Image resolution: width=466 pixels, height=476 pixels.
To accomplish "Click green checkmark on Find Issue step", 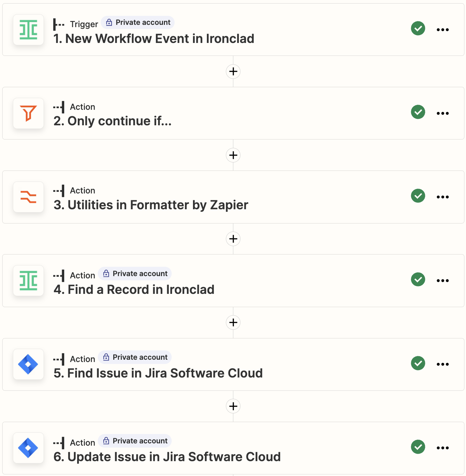I will pyautogui.click(x=418, y=363).
